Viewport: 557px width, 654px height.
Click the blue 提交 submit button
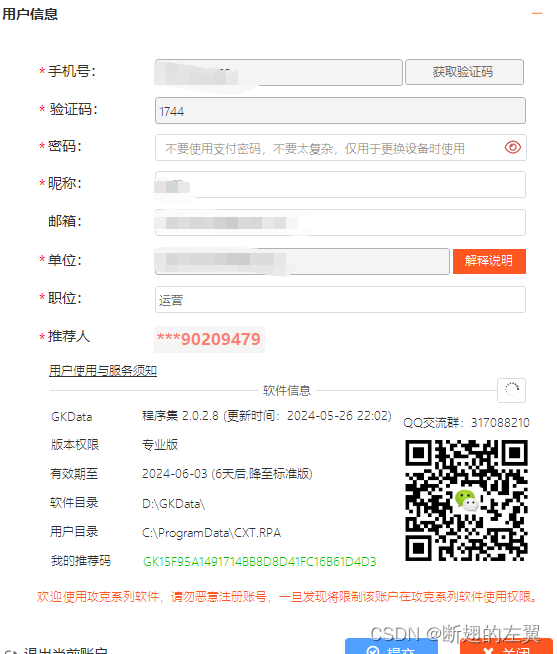(x=391, y=647)
